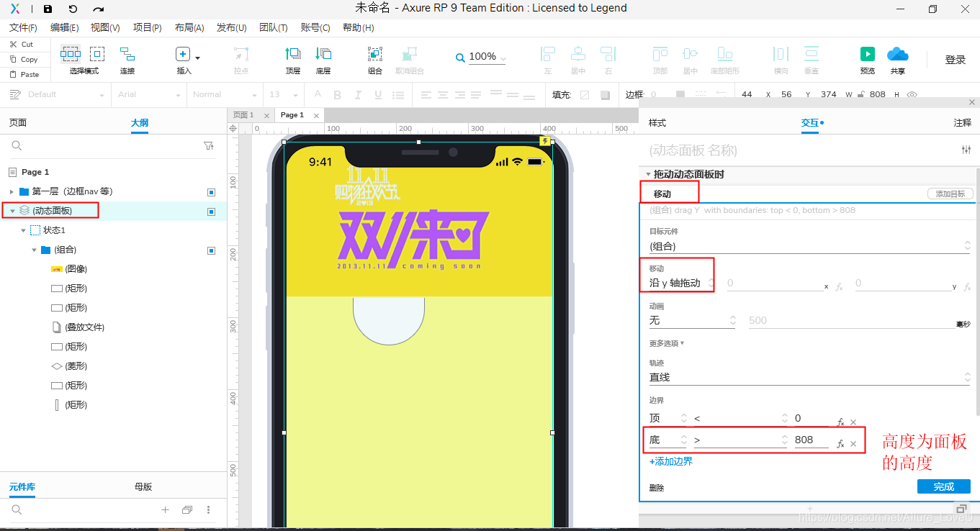Open the 轨迹 直线 dropdown
The image size is (980, 531).
[x=809, y=377]
